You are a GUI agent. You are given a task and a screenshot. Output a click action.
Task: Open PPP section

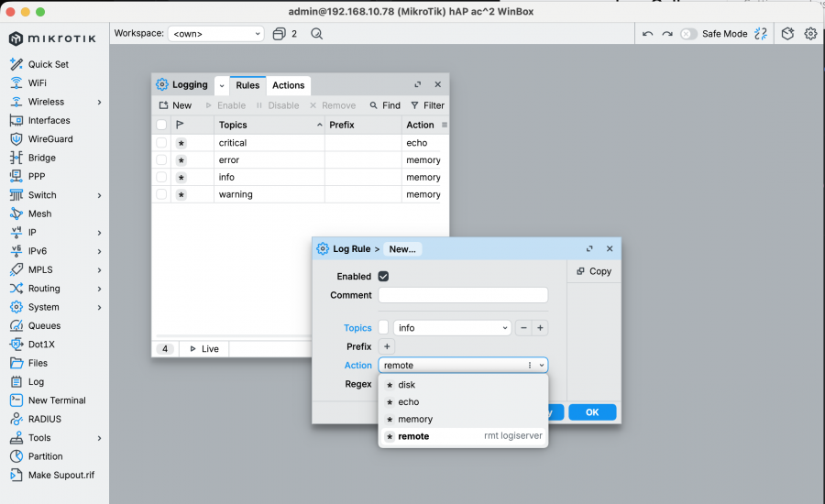click(27, 176)
